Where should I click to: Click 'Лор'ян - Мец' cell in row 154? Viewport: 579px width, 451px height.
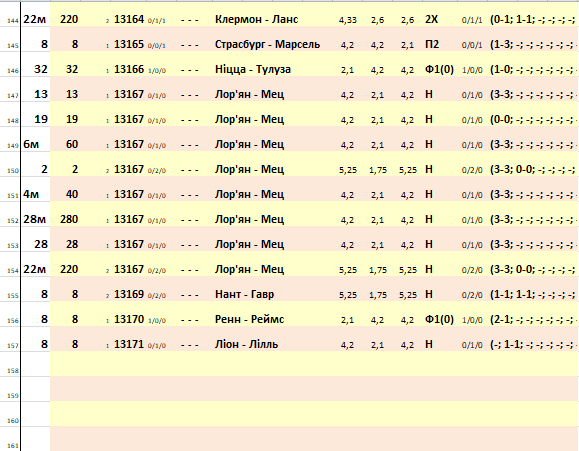[249, 269]
